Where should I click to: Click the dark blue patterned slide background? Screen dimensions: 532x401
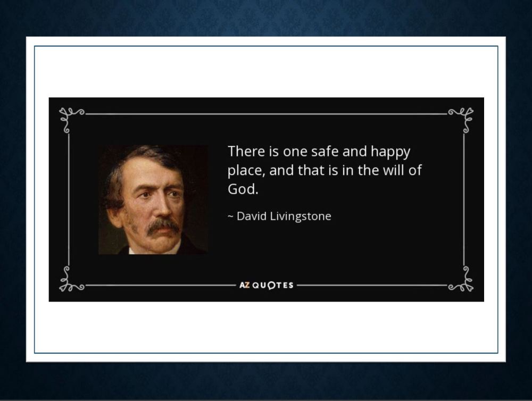266,16
